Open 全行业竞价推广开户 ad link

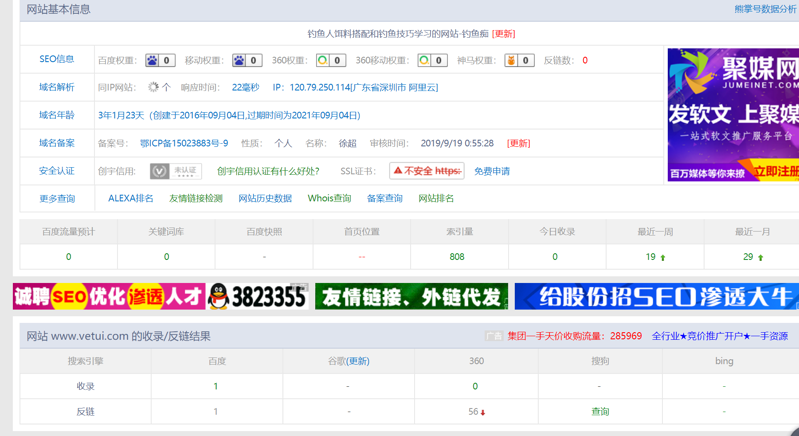pyautogui.click(x=720, y=336)
